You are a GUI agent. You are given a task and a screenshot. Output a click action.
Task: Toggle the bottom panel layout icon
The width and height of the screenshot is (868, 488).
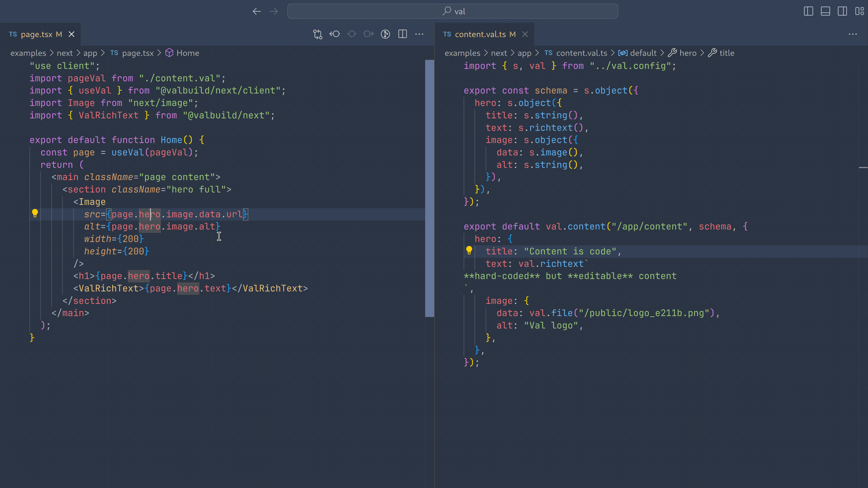pos(825,11)
